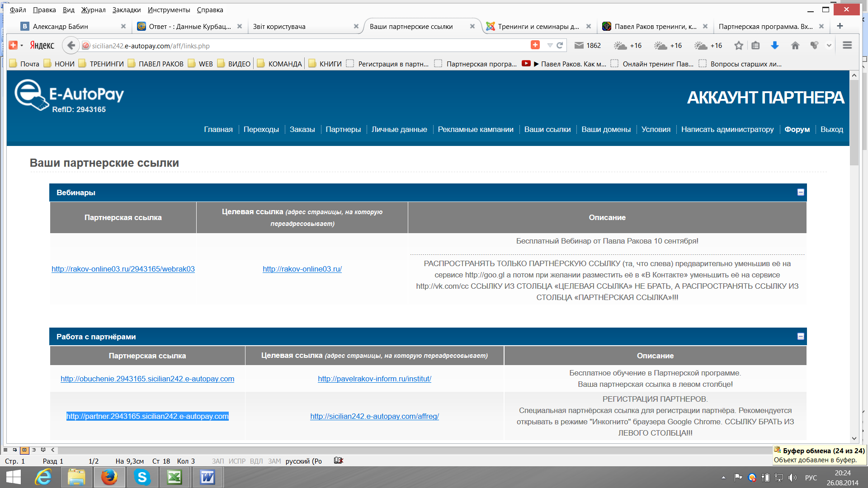Click volume speaker icon in system tray
This screenshot has width=868, height=488.
click(x=792, y=477)
